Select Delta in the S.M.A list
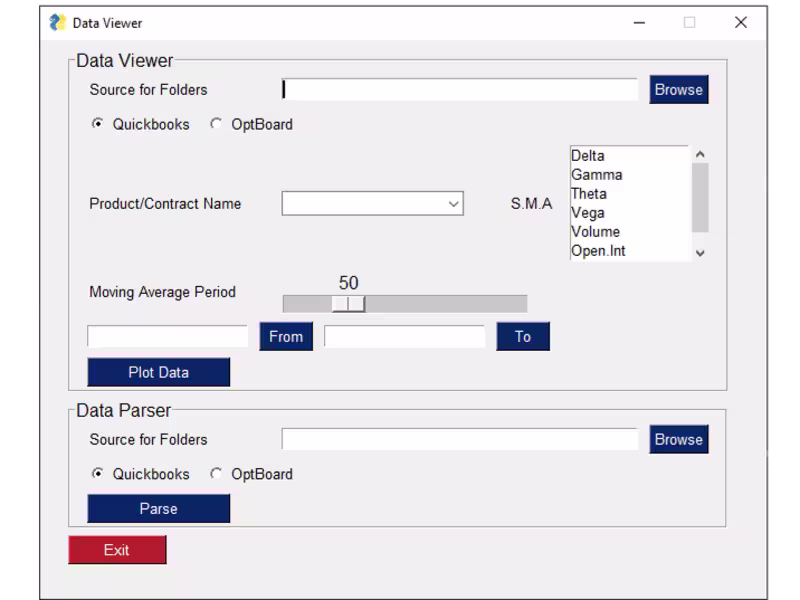This screenshot has width=800, height=600. pos(588,156)
